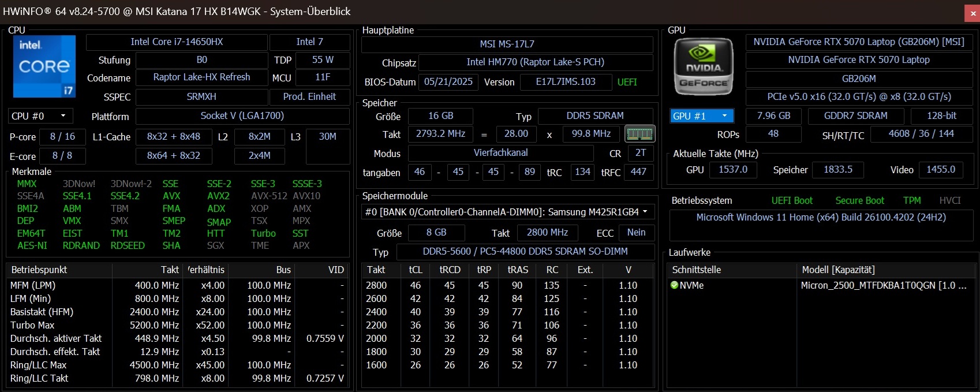Click the Secure Boot indicator label
Image resolution: width=980 pixels, height=392 pixels.
tap(859, 200)
